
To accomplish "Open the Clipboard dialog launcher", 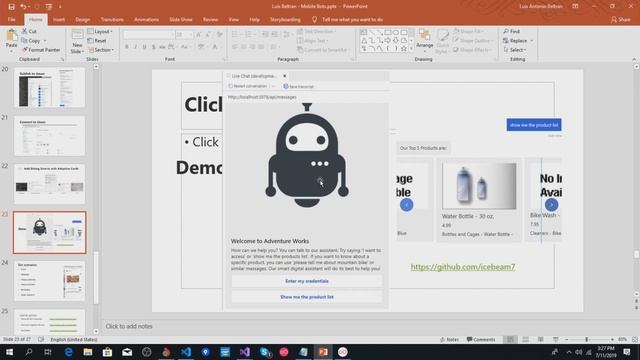I will 62,60.
